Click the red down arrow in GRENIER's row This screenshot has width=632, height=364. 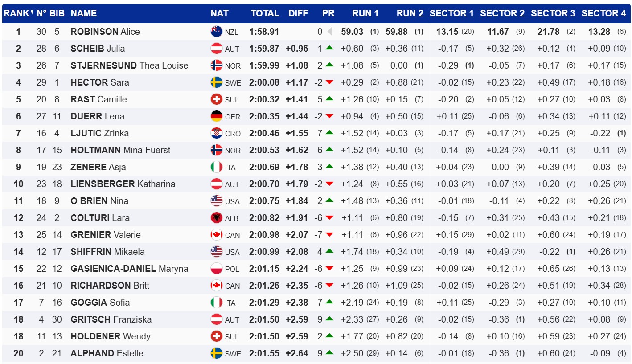point(329,235)
